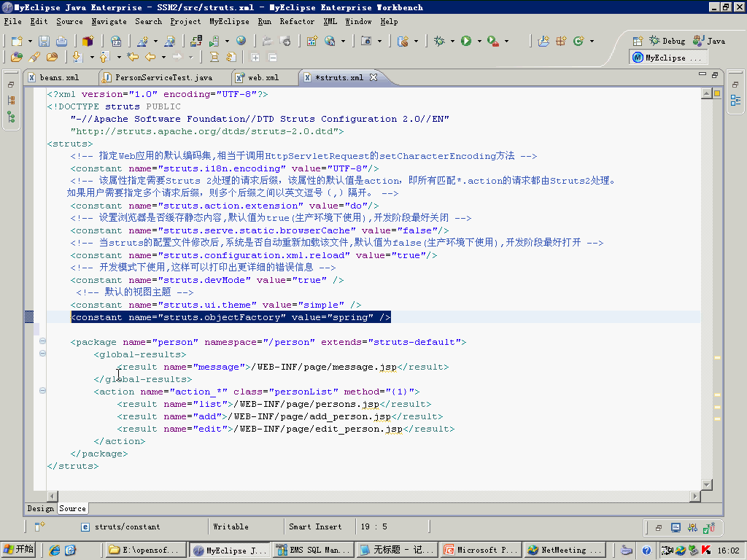
Task: Click the green Run toolbar icon
Action: [466, 41]
